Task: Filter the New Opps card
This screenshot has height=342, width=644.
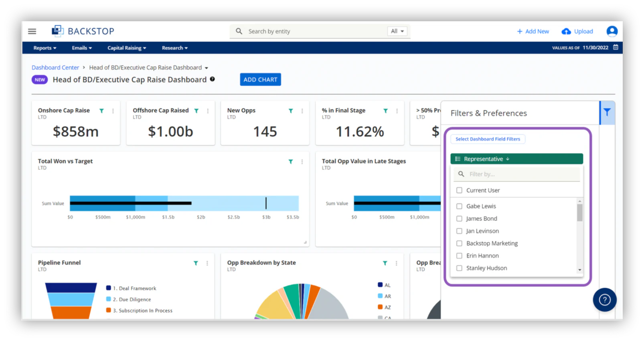Action: pyautogui.click(x=291, y=111)
